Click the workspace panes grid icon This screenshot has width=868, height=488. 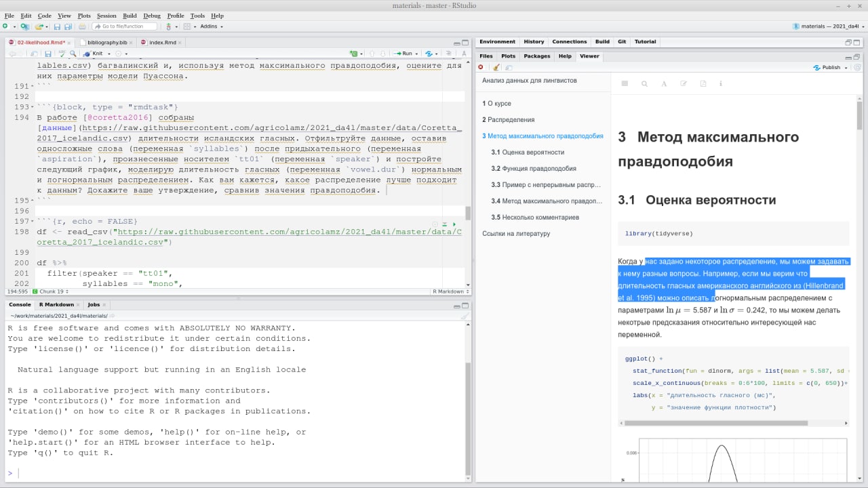(x=187, y=26)
